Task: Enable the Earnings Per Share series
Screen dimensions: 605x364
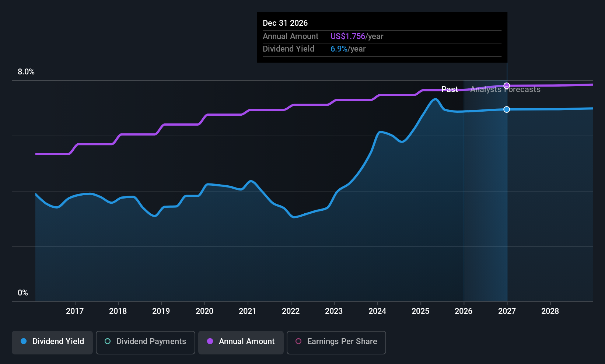Action: (336, 342)
